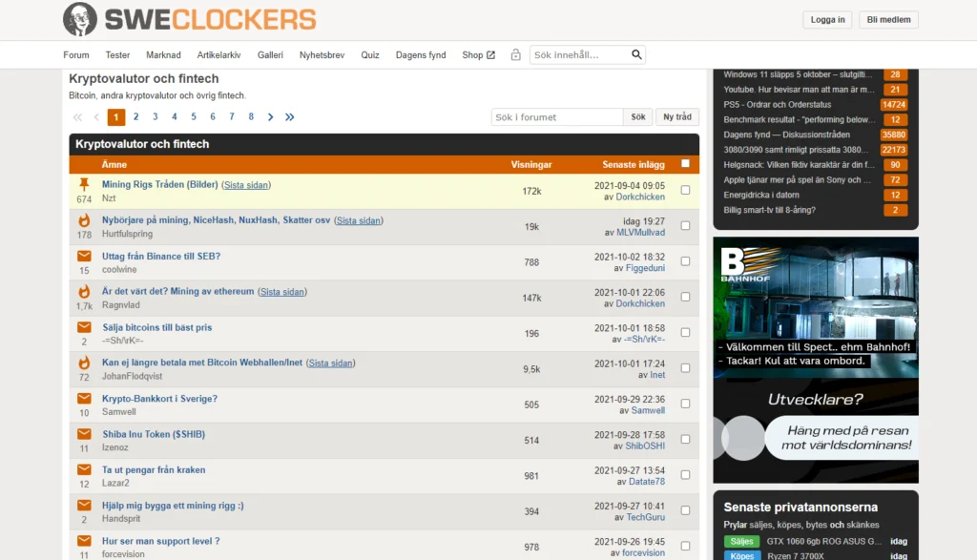This screenshot has width=977, height=560.
Task: Click the 35880 badge for Dagens fynd thread
Action: tap(893, 135)
